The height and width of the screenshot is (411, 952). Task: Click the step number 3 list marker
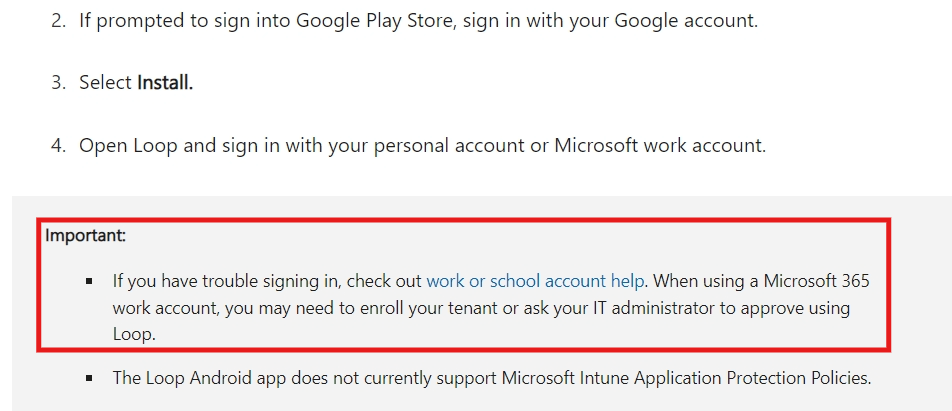(x=58, y=83)
